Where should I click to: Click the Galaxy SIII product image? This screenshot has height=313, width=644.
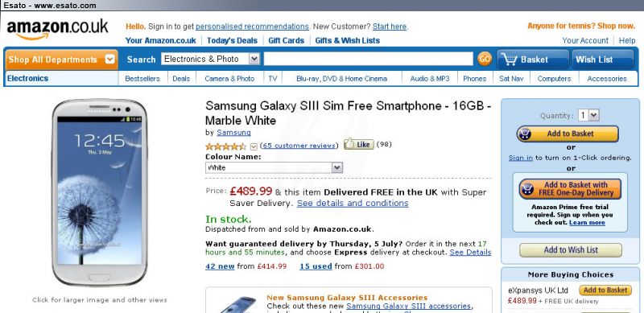[x=99, y=192]
